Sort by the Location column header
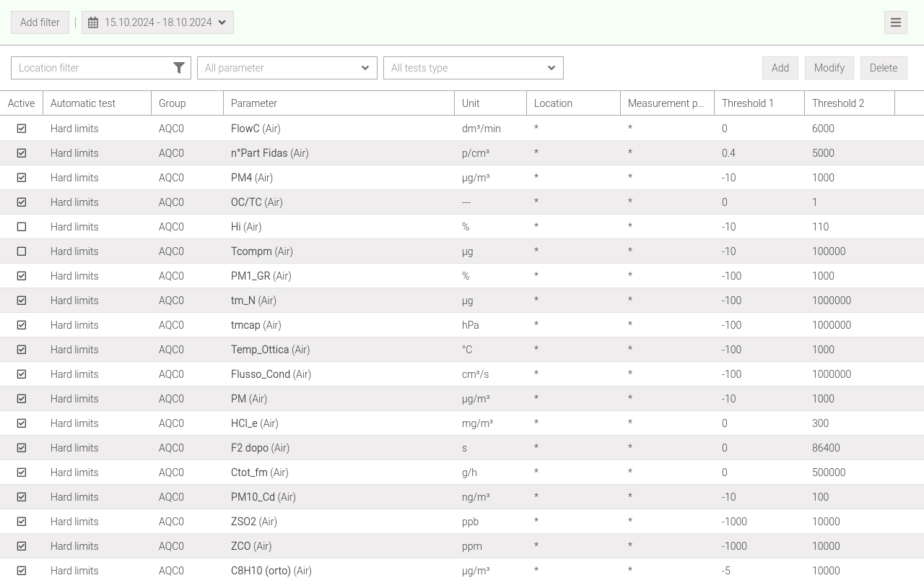 (x=574, y=103)
